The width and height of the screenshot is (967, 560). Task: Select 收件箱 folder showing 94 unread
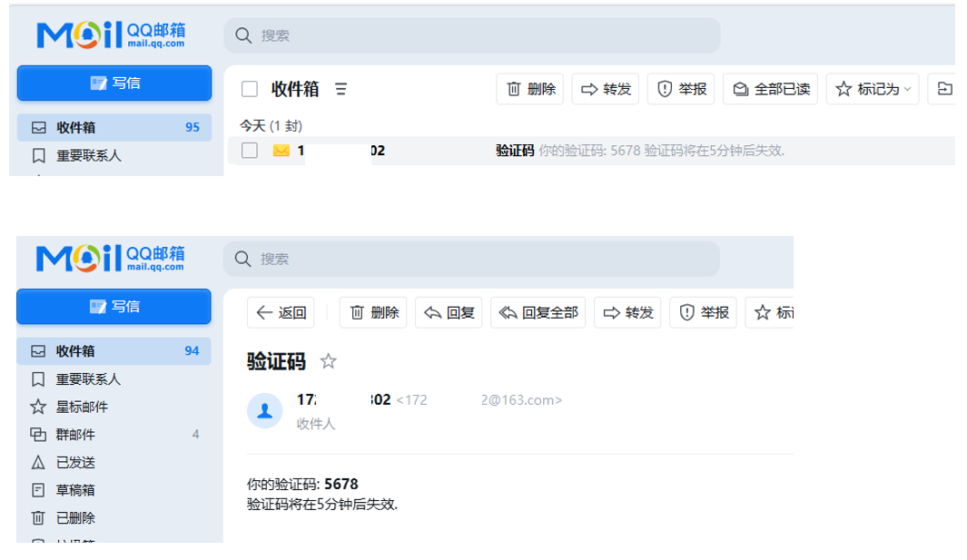point(114,351)
